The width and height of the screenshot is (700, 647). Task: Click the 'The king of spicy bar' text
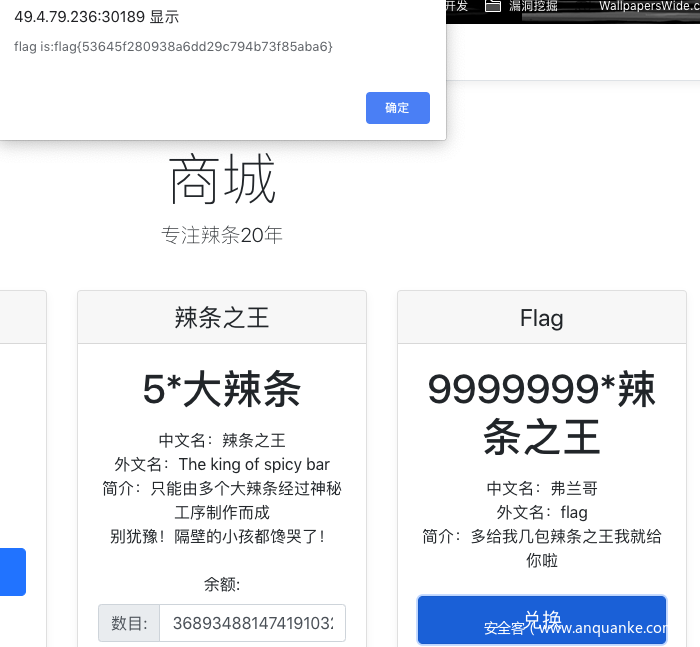253,464
